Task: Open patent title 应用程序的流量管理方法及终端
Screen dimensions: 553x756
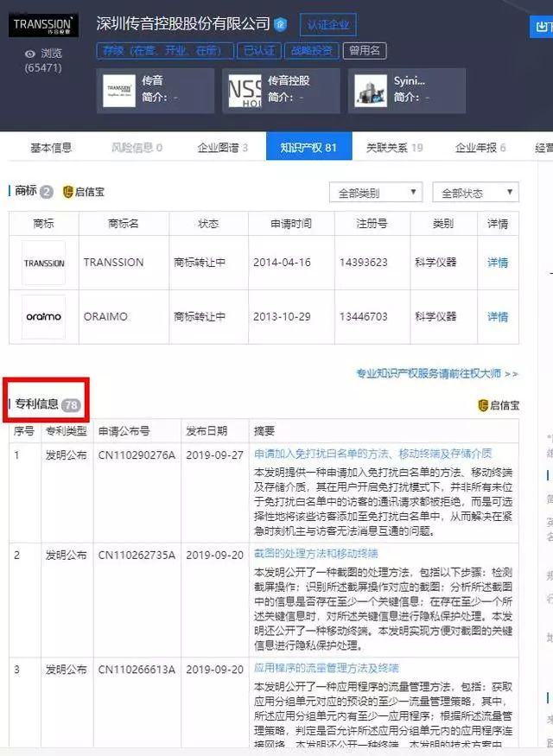Action: tap(327, 668)
